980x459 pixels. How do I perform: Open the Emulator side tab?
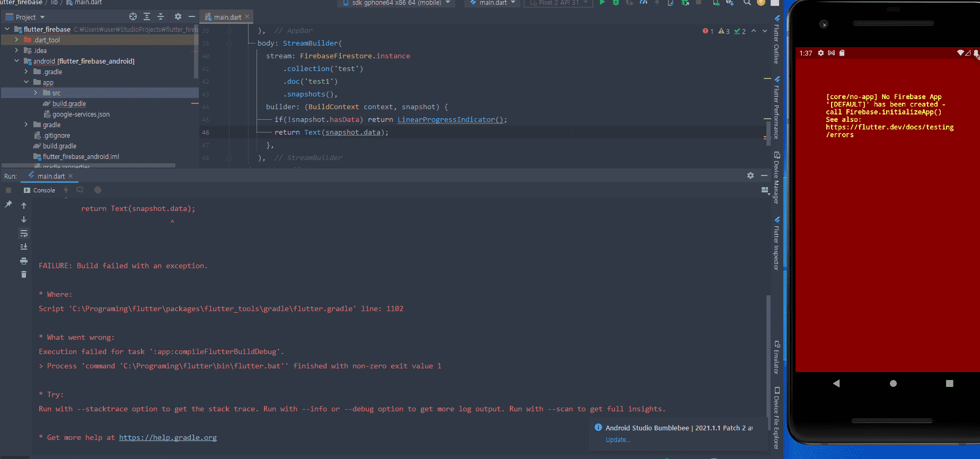tap(776, 358)
